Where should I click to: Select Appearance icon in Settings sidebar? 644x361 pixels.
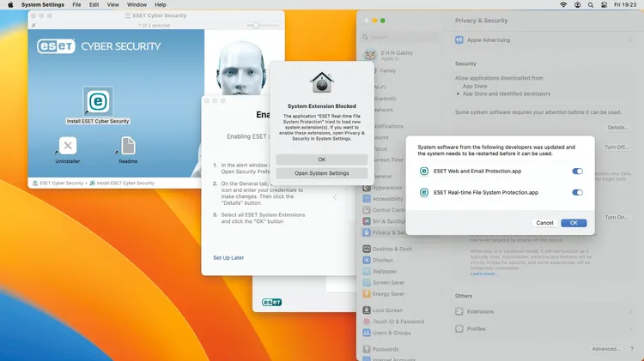point(367,188)
